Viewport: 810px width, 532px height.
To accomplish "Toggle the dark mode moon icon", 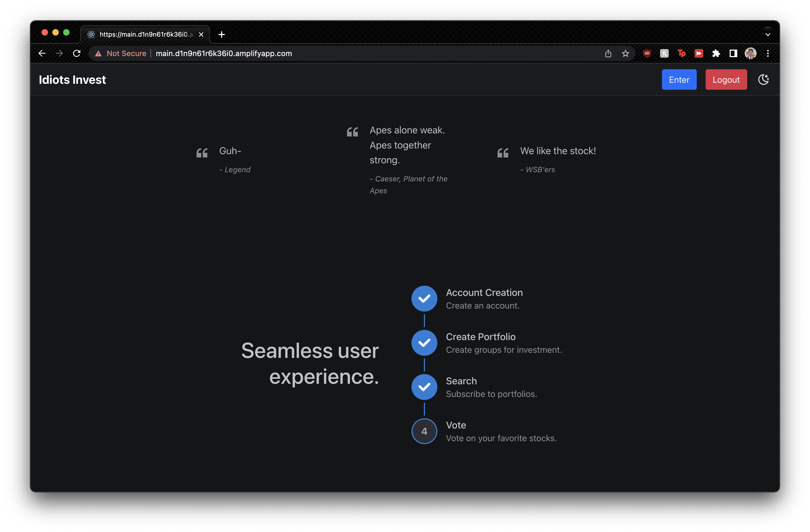I will [763, 80].
